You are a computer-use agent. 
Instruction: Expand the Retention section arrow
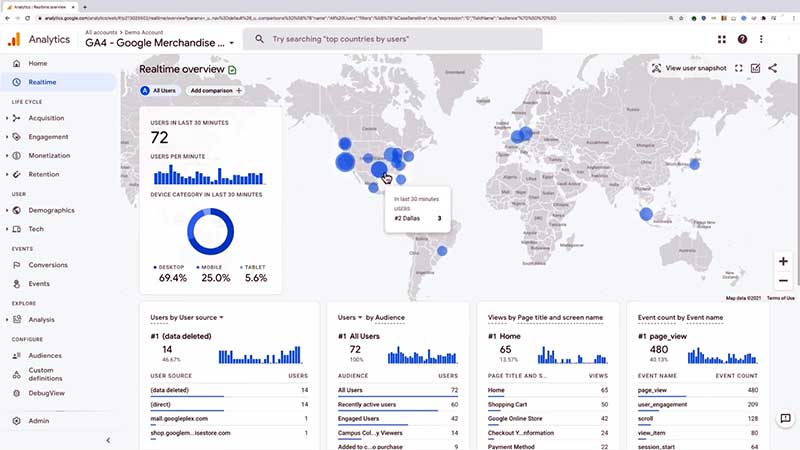coord(7,174)
